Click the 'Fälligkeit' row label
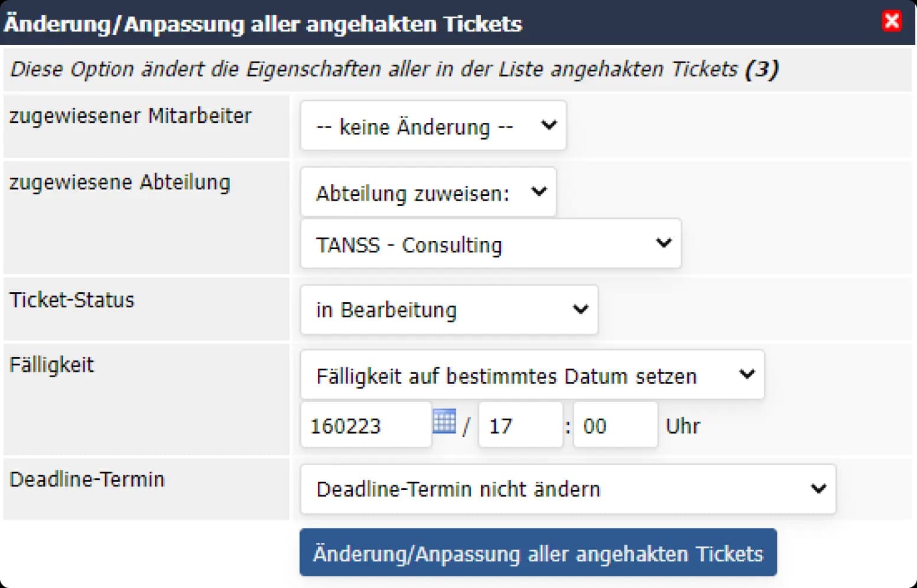Image resolution: width=917 pixels, height=588 pixels. 52,365
